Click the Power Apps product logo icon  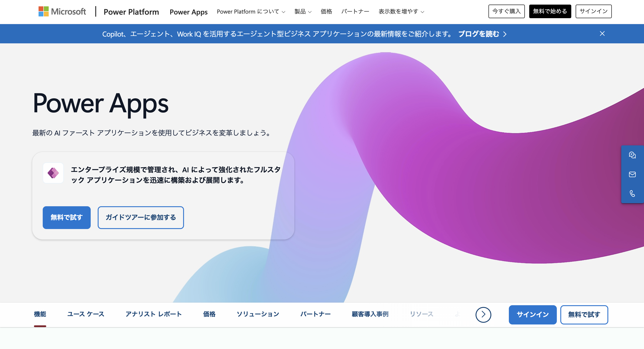pos(53,173)
